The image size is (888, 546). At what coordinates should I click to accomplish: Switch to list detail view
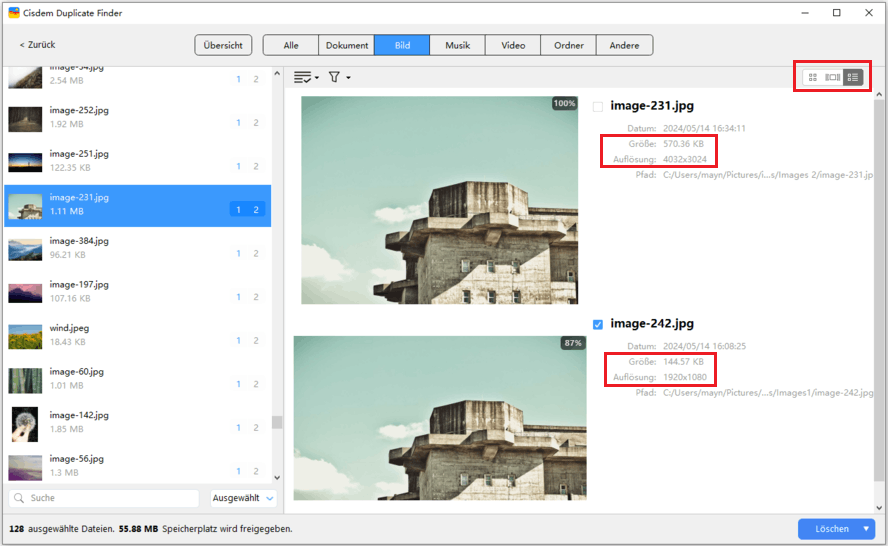click(853, 77)
